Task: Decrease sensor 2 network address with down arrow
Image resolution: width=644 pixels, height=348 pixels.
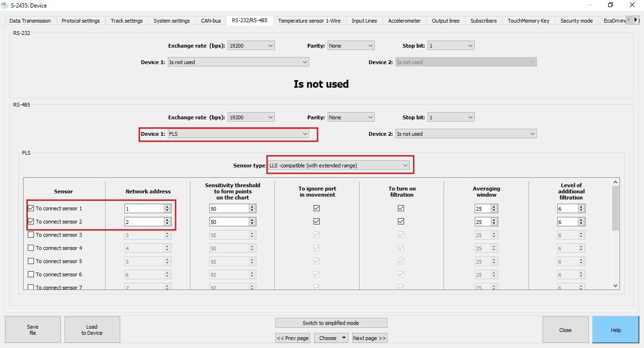Action: point(167,224)
